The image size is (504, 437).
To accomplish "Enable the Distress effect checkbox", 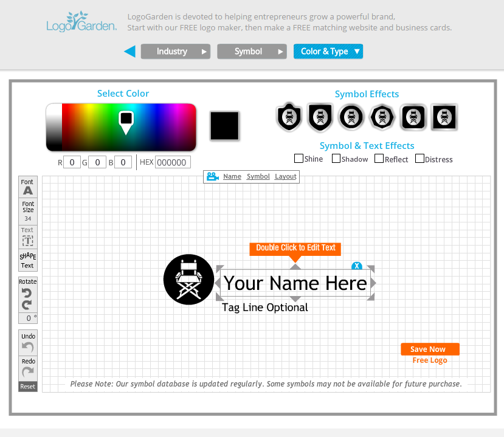I will coord(419,159).
